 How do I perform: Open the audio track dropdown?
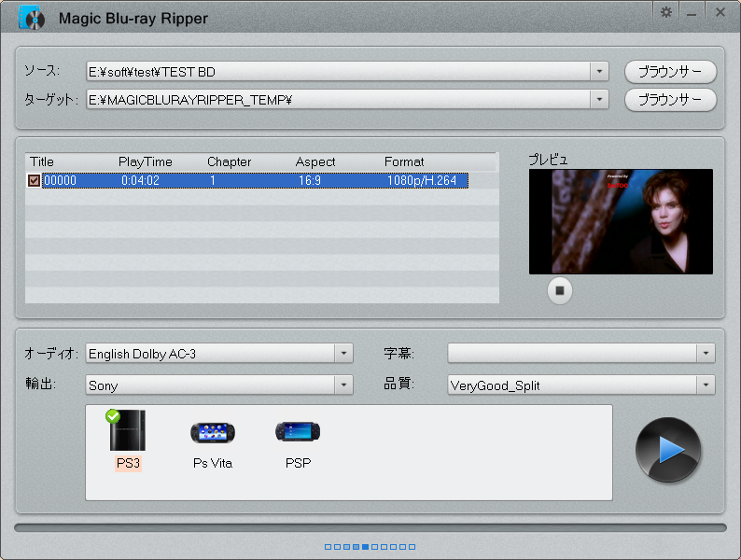pos(343,354)
